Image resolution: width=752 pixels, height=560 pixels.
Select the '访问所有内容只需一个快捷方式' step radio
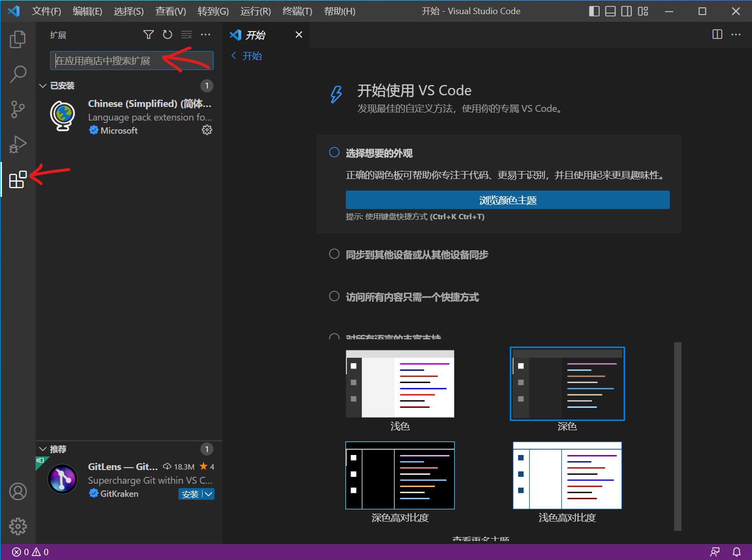[334, 296]
